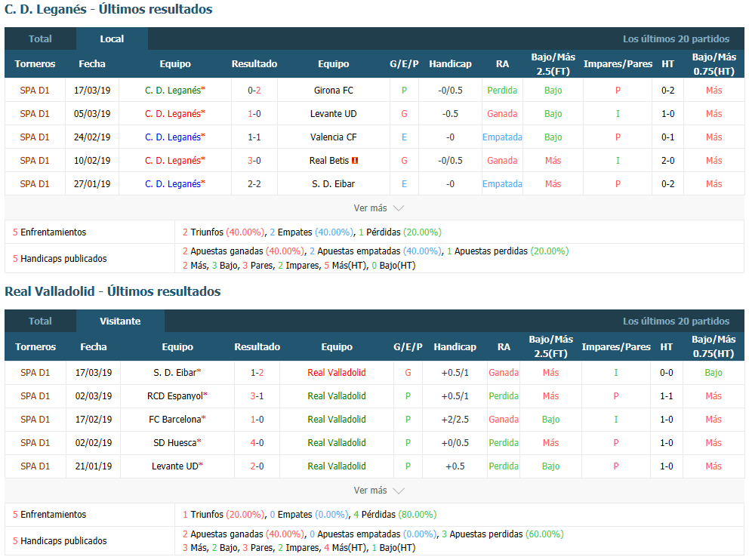This screenshot has width=749, height=560.
Task: Select the Visitante tab
Action: click(x=120, y=322)
